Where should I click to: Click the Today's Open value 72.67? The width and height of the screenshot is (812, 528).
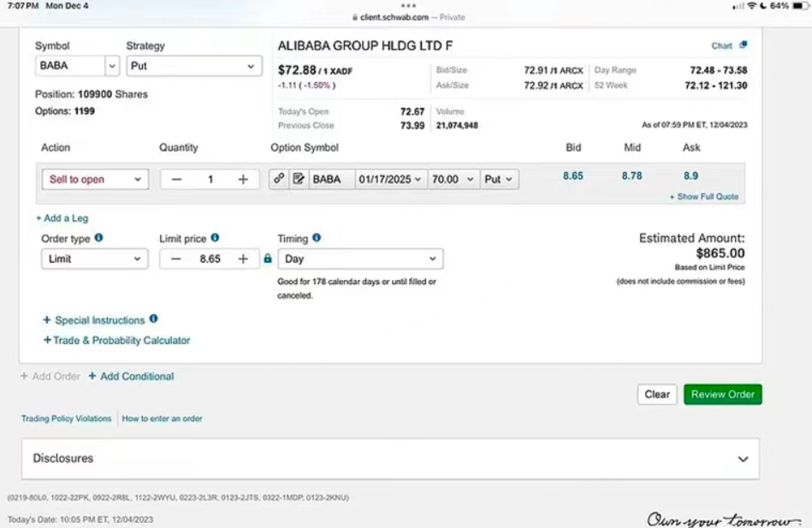tap(412, 111)
